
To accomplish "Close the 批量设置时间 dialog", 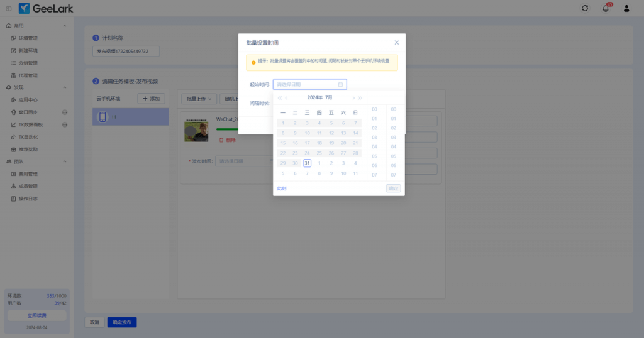I will click(396, 43).
